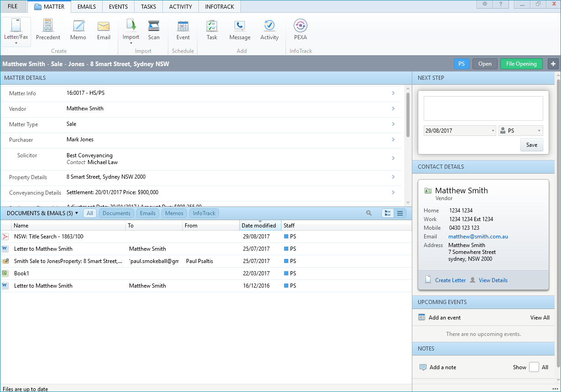
Task: Select the Book1 document row
Action: point(205,273)
